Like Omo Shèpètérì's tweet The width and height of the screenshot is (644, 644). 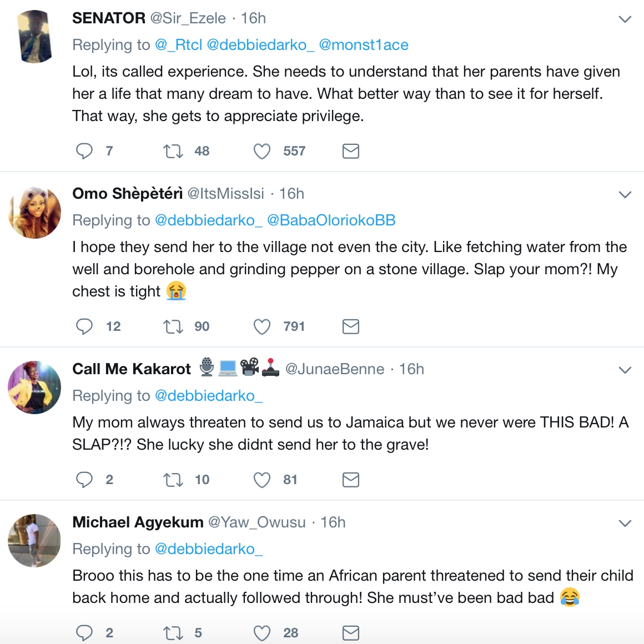(261, 326)
